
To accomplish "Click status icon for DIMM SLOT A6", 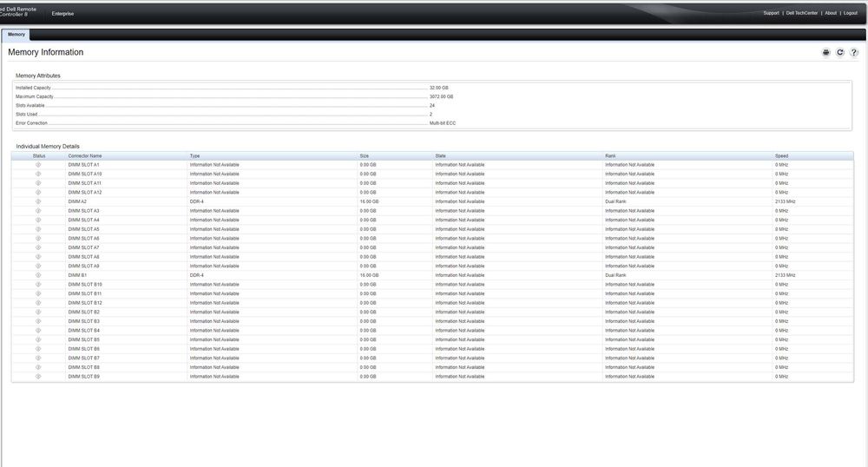I will [x=38, y=239].
